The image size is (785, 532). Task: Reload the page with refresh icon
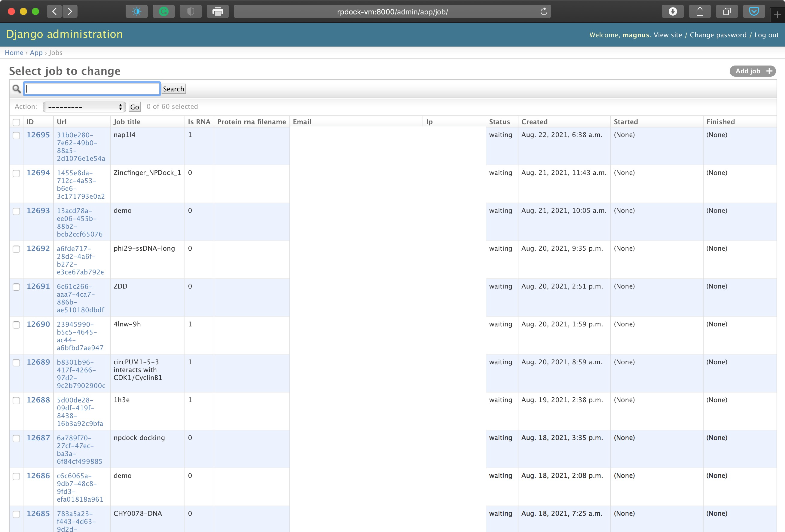(x=543, y=11)
